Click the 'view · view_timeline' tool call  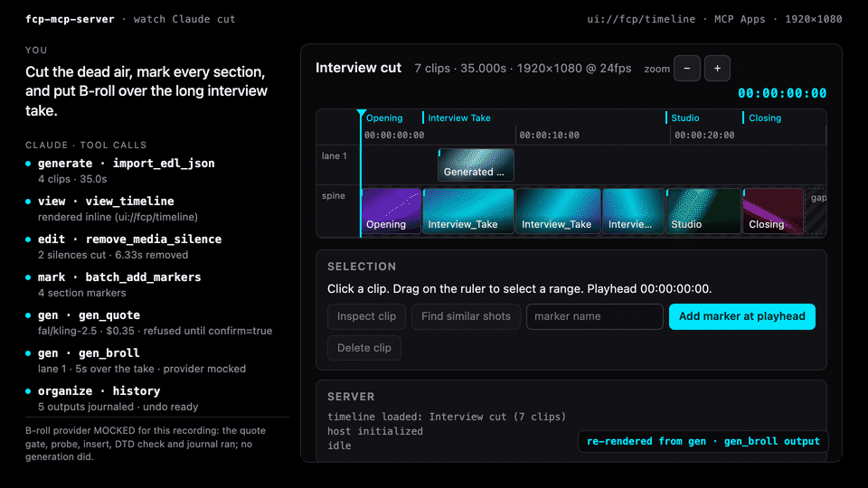(106, 202)
